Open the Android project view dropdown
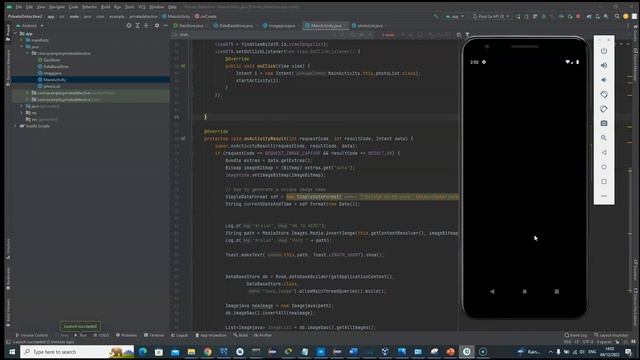640x360 pixels. 29,26
